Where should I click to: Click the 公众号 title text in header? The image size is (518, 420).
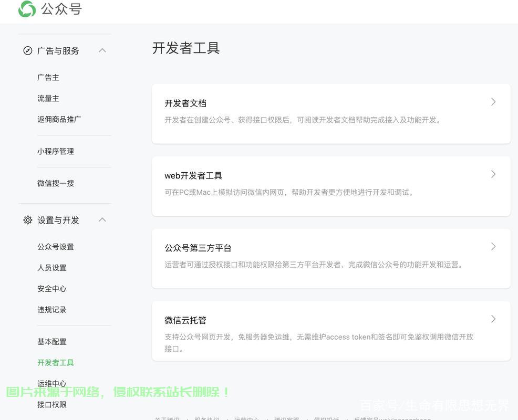61,9
